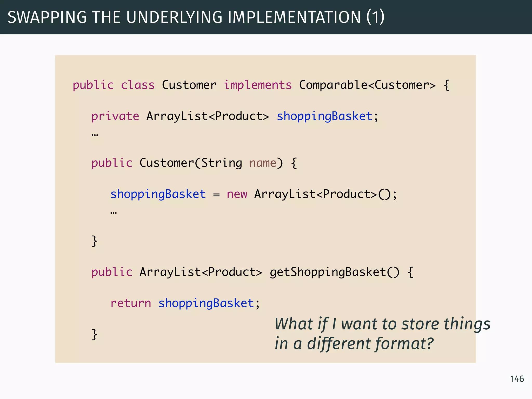Click the 'new' keyword in the assignment

[237, 194]
